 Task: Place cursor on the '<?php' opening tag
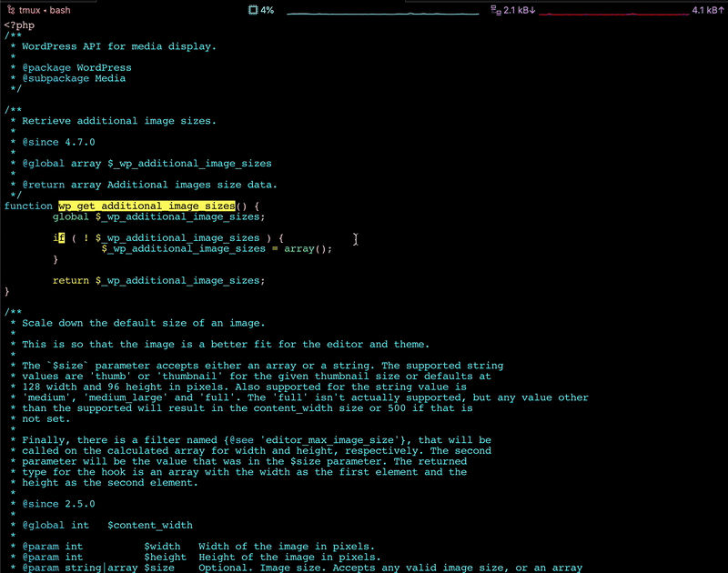point(19,25)
